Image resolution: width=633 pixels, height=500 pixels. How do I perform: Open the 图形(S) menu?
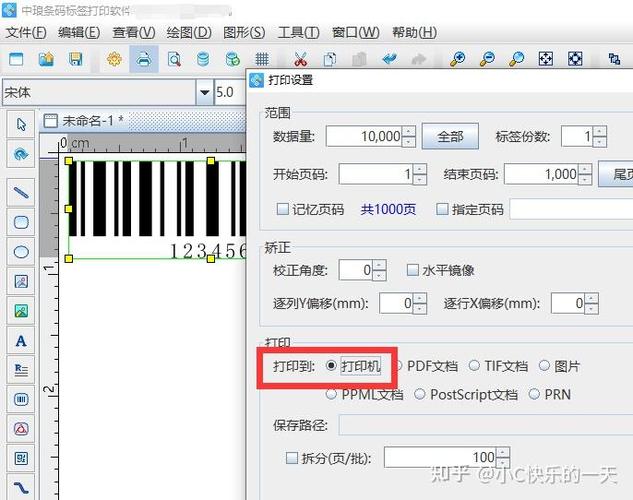tap(244, 32)
